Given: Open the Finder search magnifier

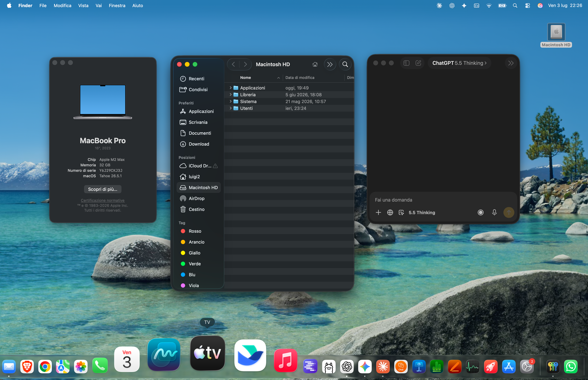Looking at the screenshot, I should (x=345, y=64).
